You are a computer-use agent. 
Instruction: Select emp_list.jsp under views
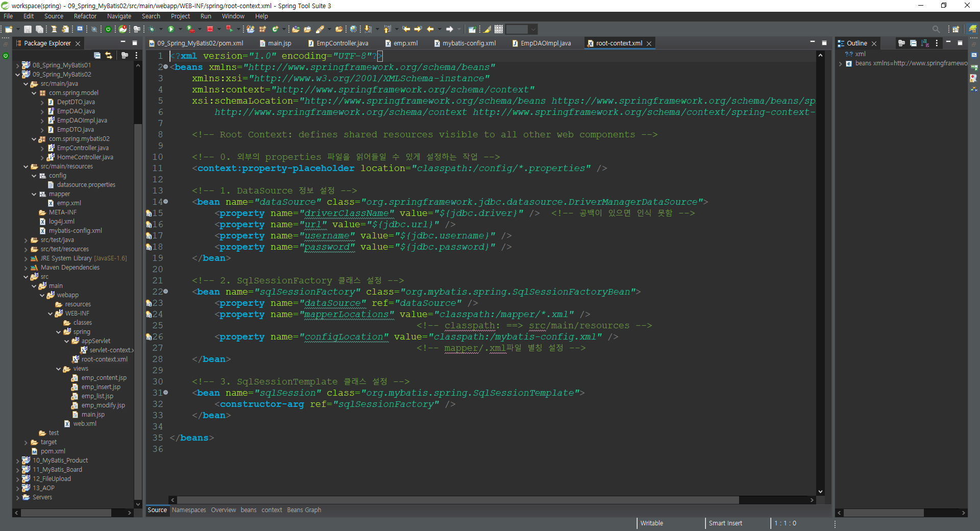tap(97, 396)
